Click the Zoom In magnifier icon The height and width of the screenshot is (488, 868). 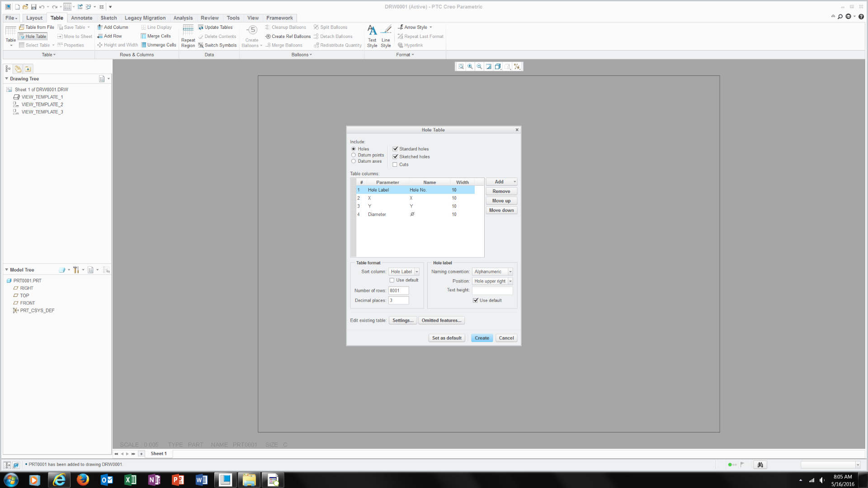(470, 66)
